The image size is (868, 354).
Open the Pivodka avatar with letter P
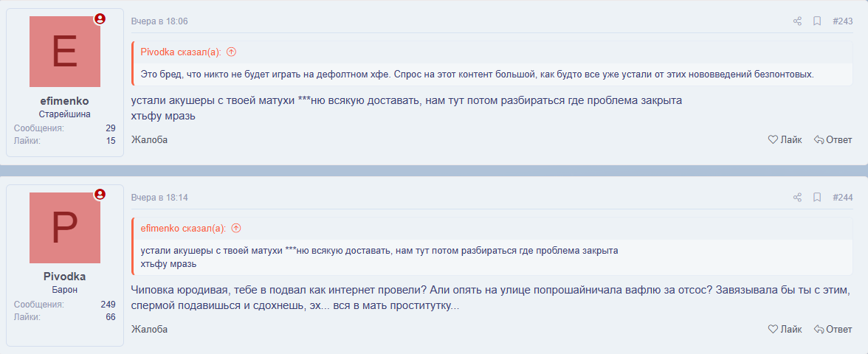click(65, 228)
